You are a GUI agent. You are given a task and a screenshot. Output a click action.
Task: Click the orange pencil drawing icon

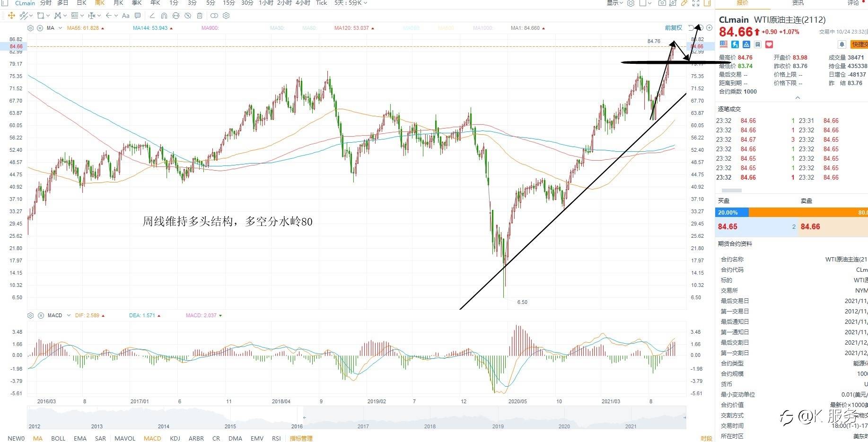pyautogui.click(x=684, y=3)
